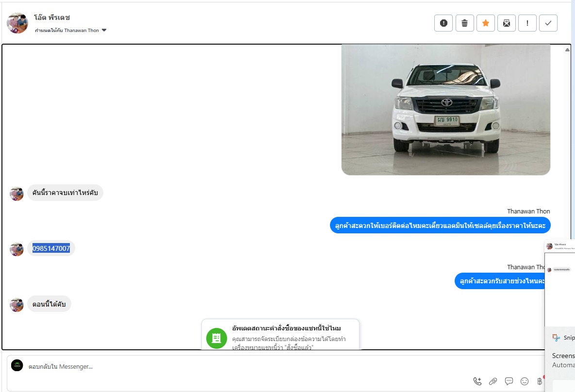Viewport: 575px width, 392px height.
Task: Click the phone call request icon
Action: [x=477, y=381]
